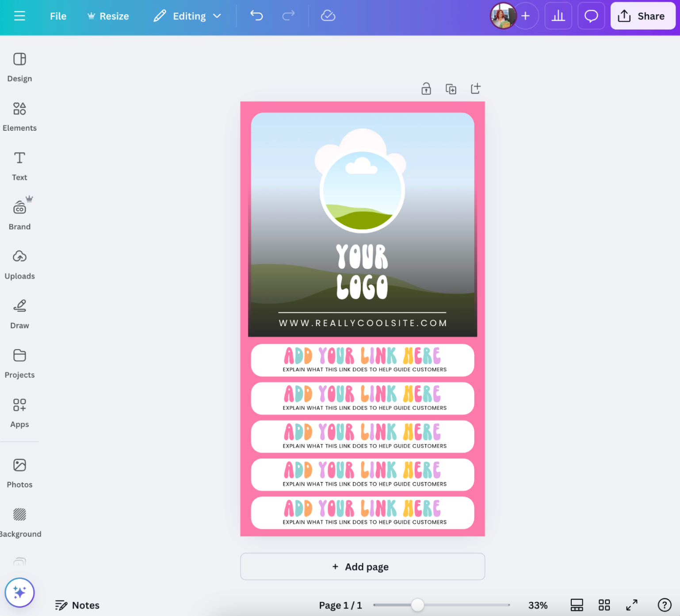
Task: Toggle the grid view of pages
Action: [604, 605]
